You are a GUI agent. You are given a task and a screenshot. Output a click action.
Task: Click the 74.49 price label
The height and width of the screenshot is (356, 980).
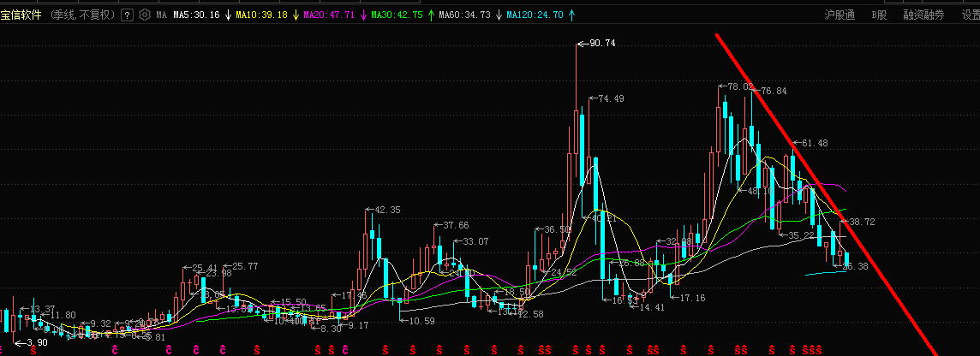point(611,98)
